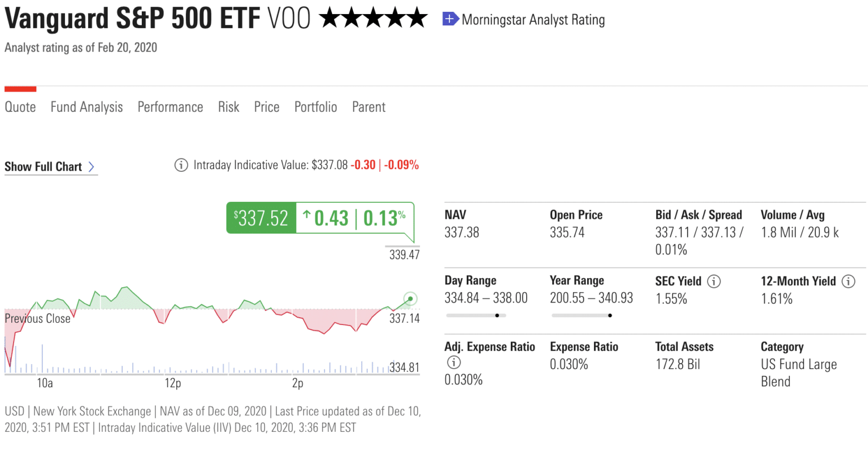This screenshot has height=450, width=868.
Task: Open the Performance tab
Action: [170, 107]
